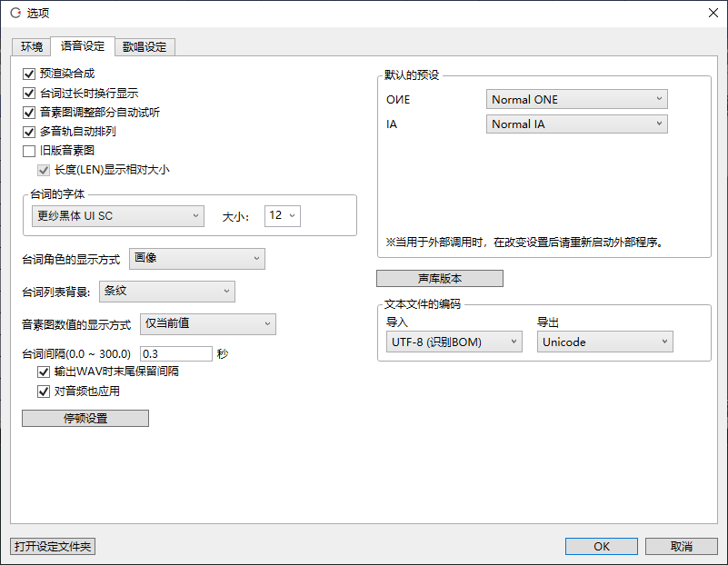Toggle 多音轨自动排列 checkbox
Screen dimensions: 728x565
[x=29, y=132]
